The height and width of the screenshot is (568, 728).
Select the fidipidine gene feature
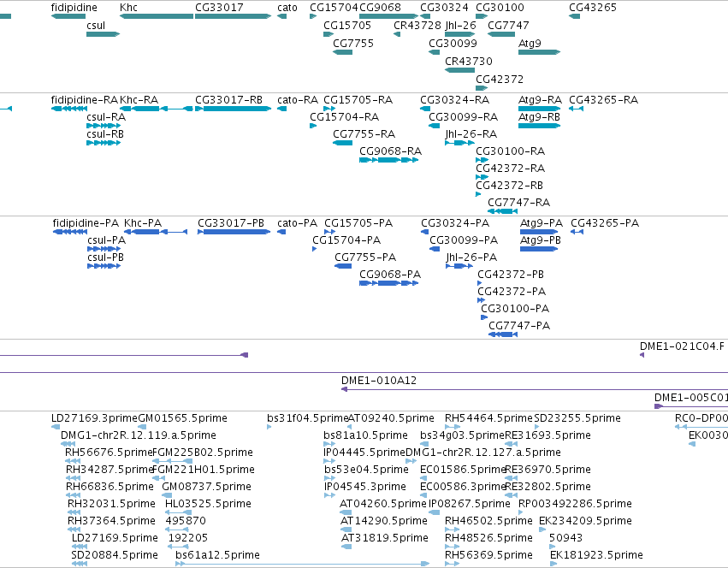[68, 16]
